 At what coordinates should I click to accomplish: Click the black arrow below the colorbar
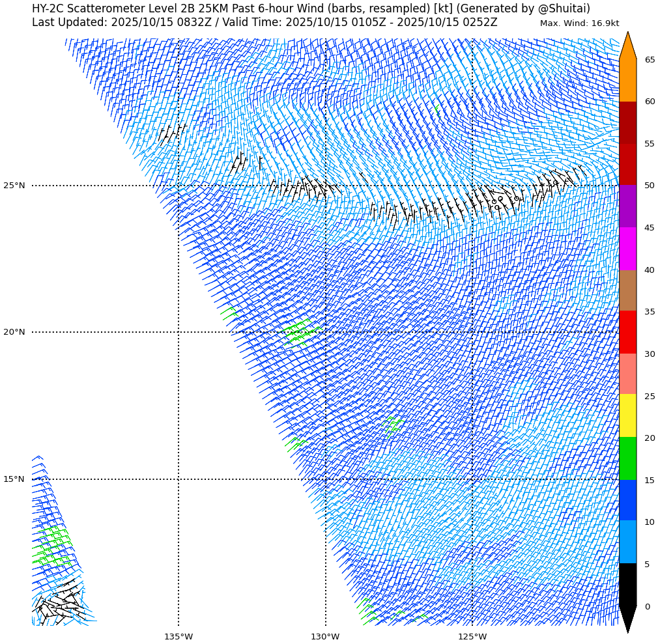click(x=627, y=617)
